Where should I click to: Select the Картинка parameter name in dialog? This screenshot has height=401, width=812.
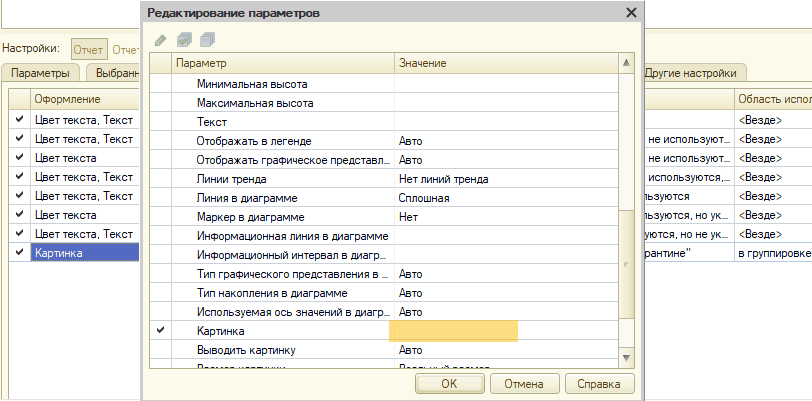pos(221,331)
